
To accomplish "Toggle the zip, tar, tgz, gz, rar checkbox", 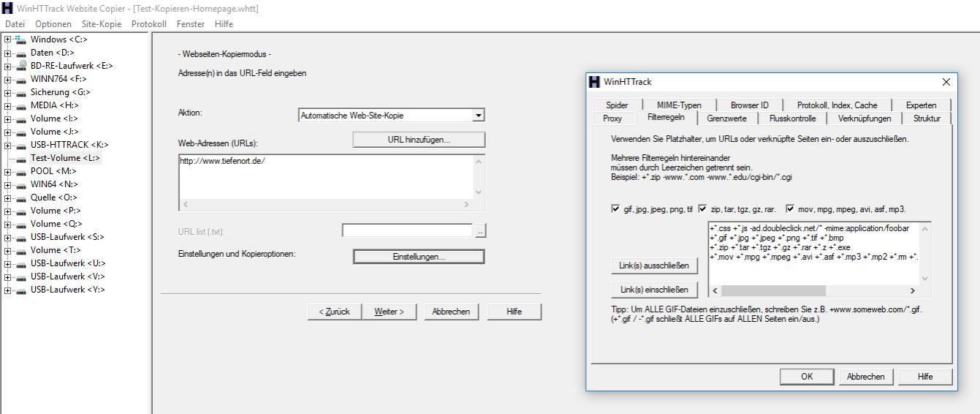I will (703, 209).
